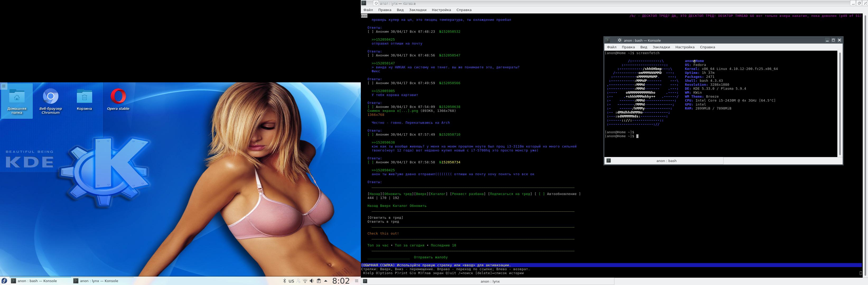Image resolution: width=868 pixels, height=285 pixels.
Task: Open Правка menu in bash Konsole
Action: click(628, 47)
